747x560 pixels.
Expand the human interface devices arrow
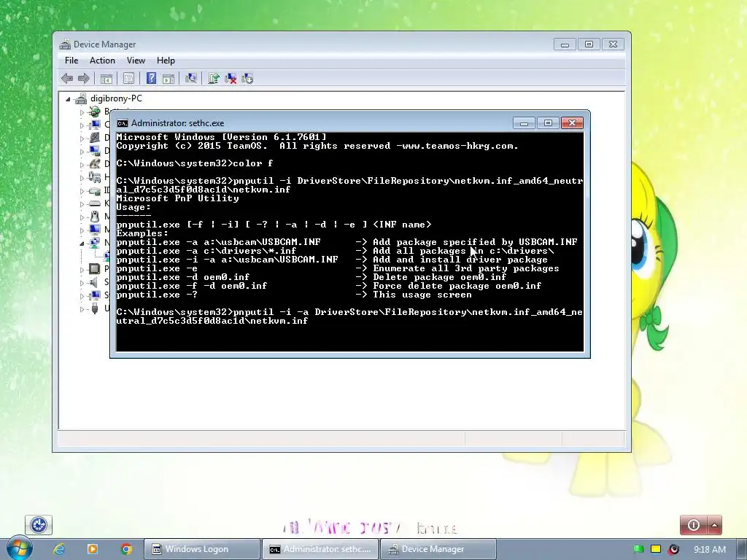coord(82,178)
